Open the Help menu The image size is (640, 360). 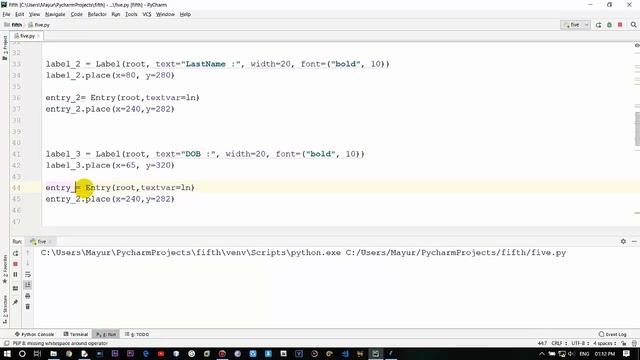click(185, 14)
